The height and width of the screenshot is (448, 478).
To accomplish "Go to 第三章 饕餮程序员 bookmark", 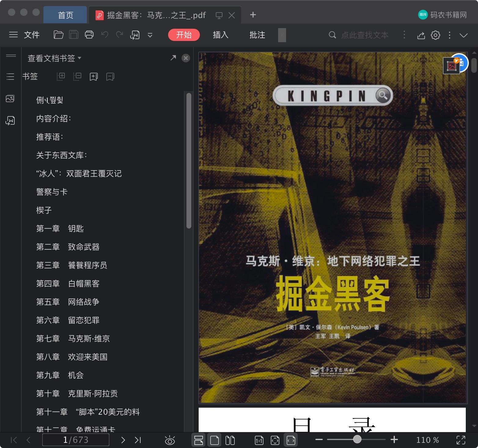I will point(72,265).
